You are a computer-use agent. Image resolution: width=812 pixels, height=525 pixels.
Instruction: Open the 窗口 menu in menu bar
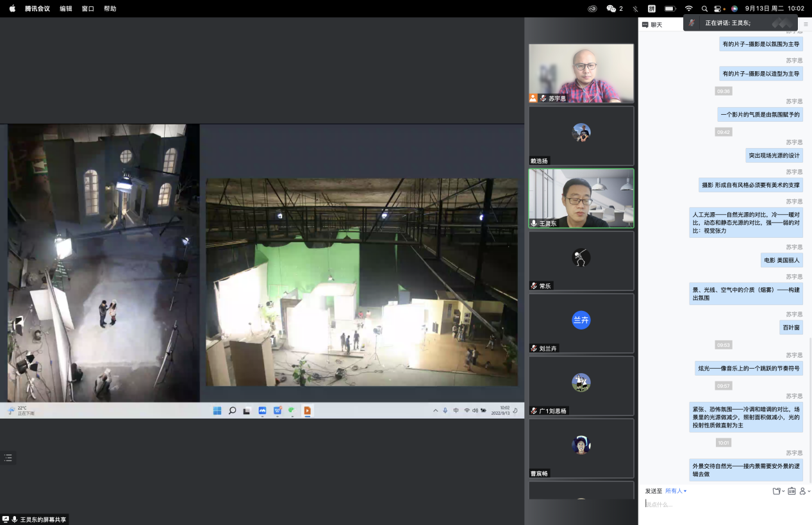88,8
